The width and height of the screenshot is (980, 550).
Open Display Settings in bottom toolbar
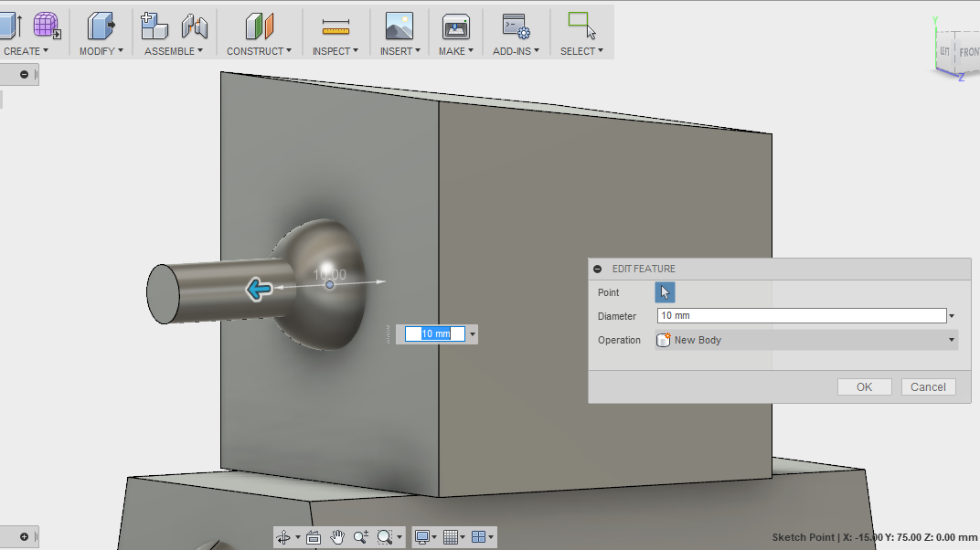(x=423, y=537)
